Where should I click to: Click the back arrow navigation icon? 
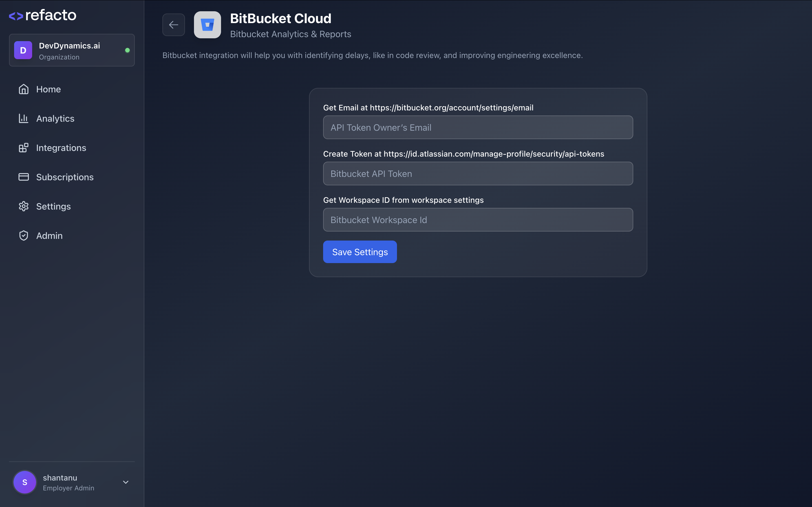pyautogui.click(x=173, y=25)
